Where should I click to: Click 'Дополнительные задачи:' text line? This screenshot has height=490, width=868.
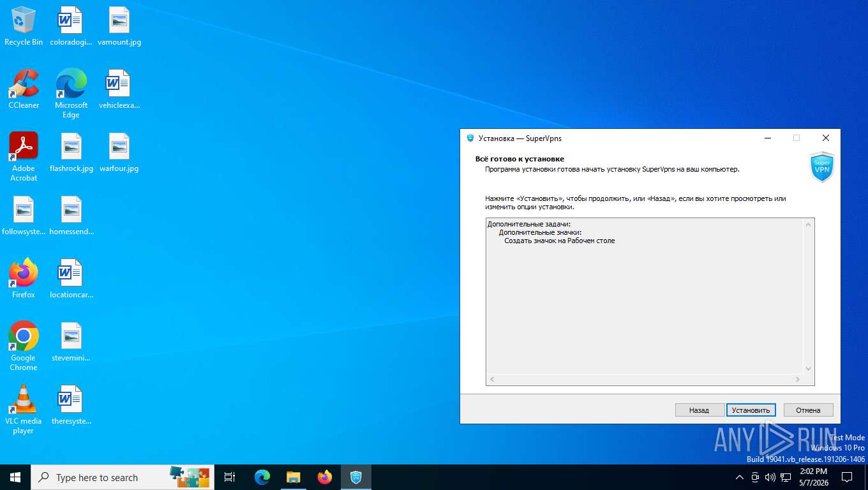tap(529, 224)
